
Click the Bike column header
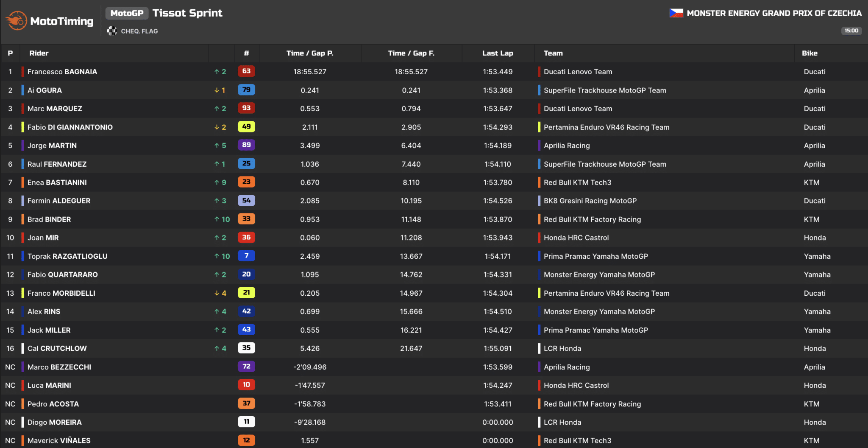810,53
